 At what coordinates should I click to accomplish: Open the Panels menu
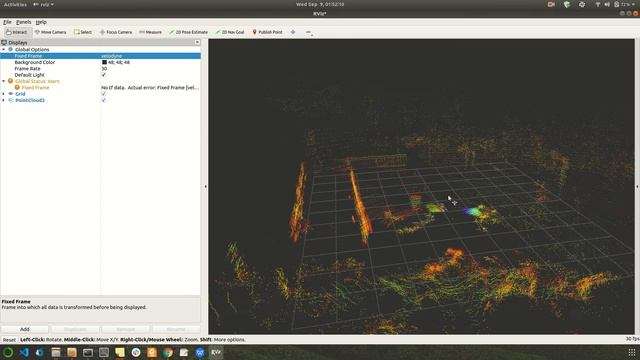tap(23, 22)
